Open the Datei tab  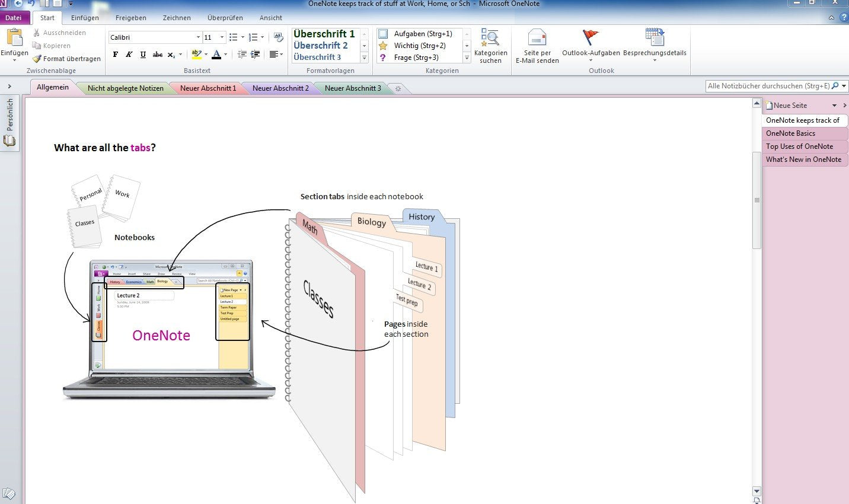pos(14,18)
